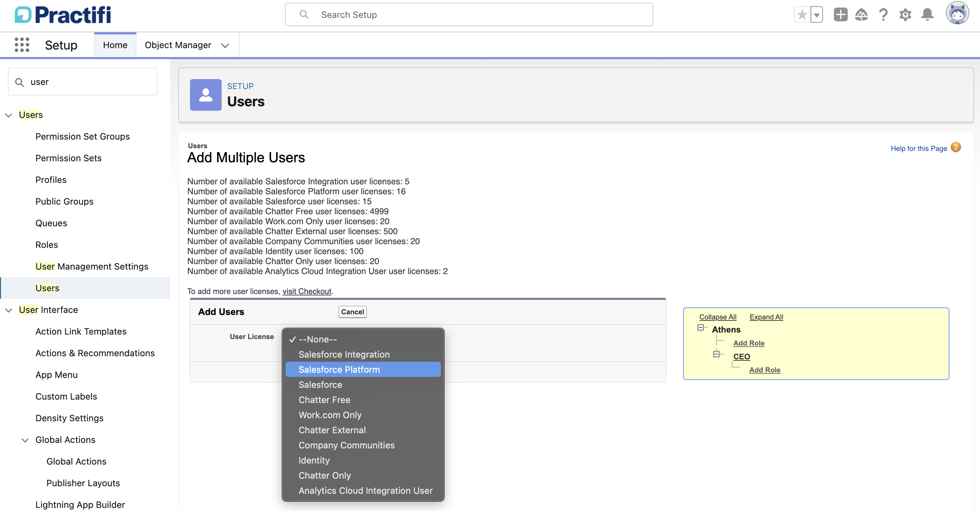The image size is (980, 511).
Task: Open Roles in sidebar
Action: 47,245
